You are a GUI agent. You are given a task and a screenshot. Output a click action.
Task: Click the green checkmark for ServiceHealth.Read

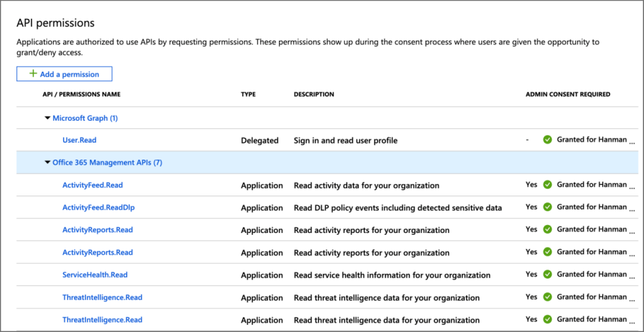pyautogui.click(x=547, y=274)
